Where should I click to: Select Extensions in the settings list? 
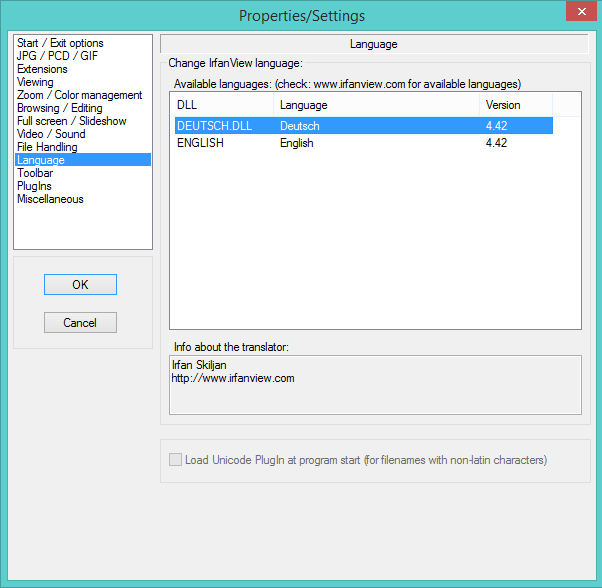click(x=42, y=69)
